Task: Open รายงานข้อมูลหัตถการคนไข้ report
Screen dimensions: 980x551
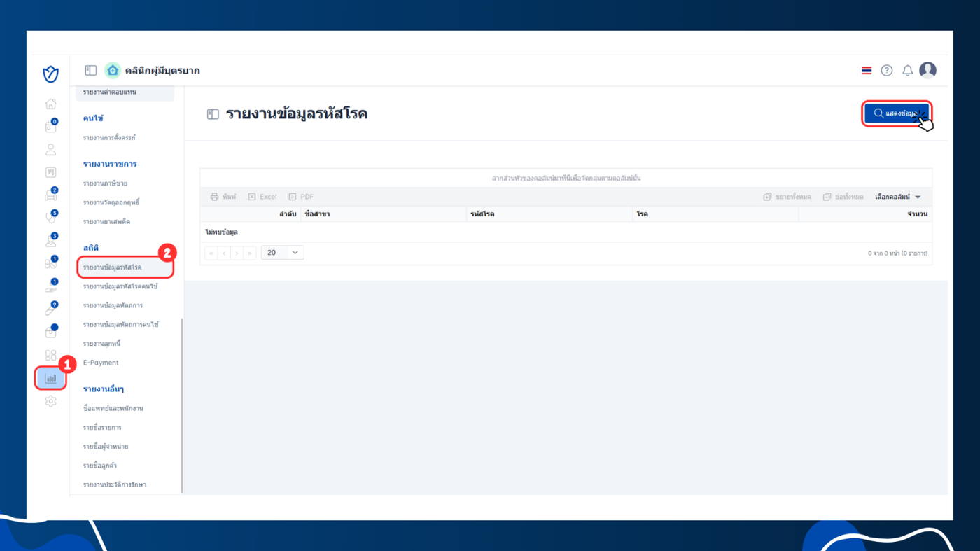Action: pyautogui.click(x=121, y=324)
